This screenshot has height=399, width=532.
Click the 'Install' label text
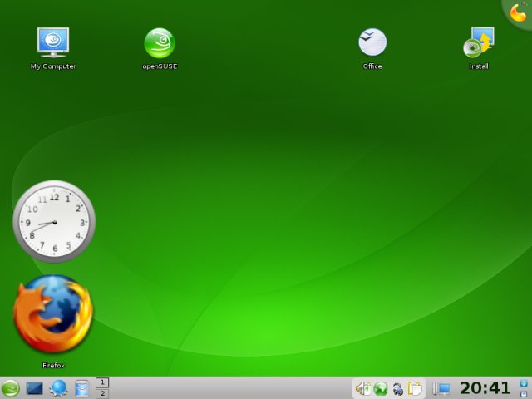tap(479, 66)
